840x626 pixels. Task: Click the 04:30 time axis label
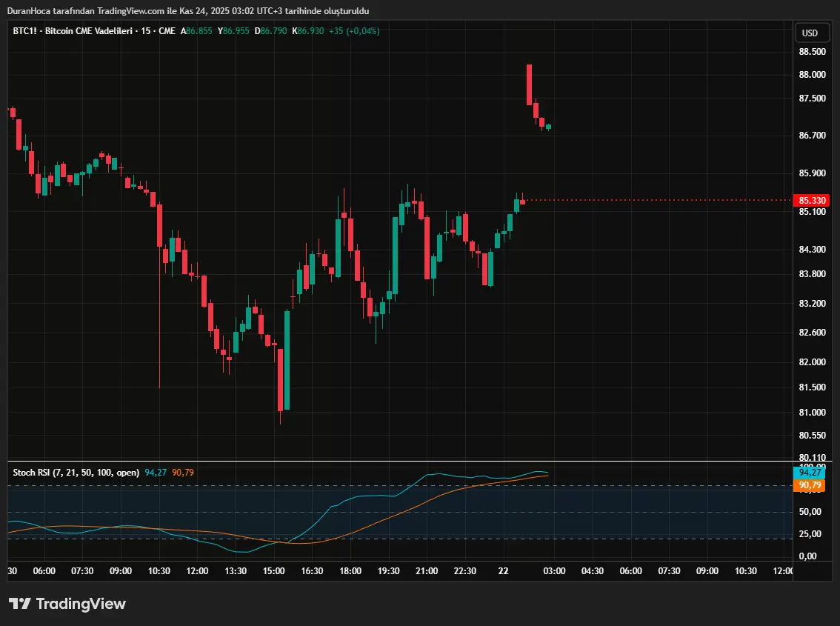pos(593,570)
